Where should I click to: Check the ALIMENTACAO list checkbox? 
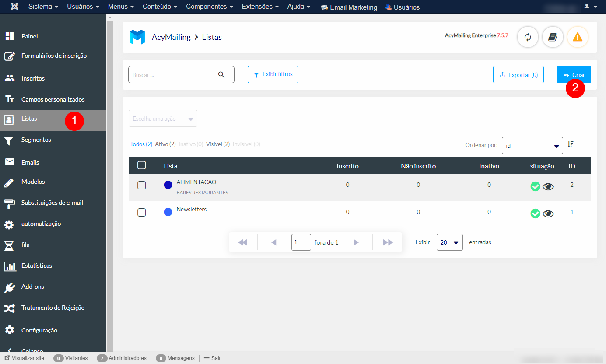tap(141, 185)
